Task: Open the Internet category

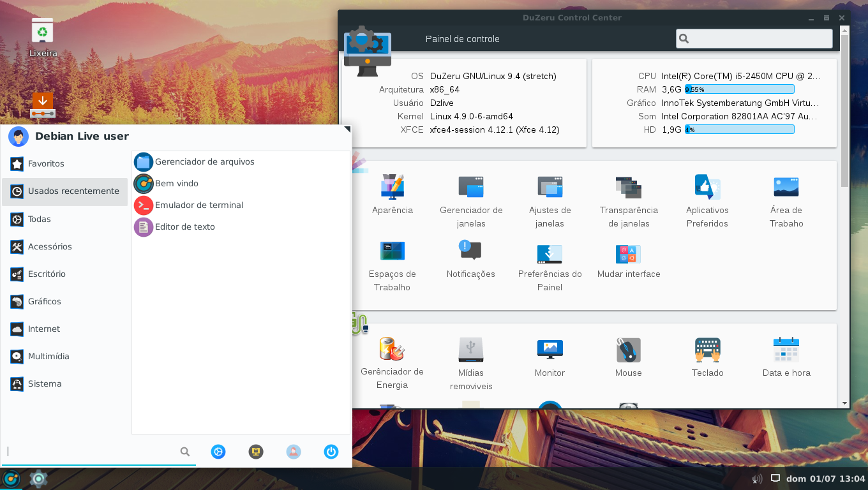Action: click(65, 329)
